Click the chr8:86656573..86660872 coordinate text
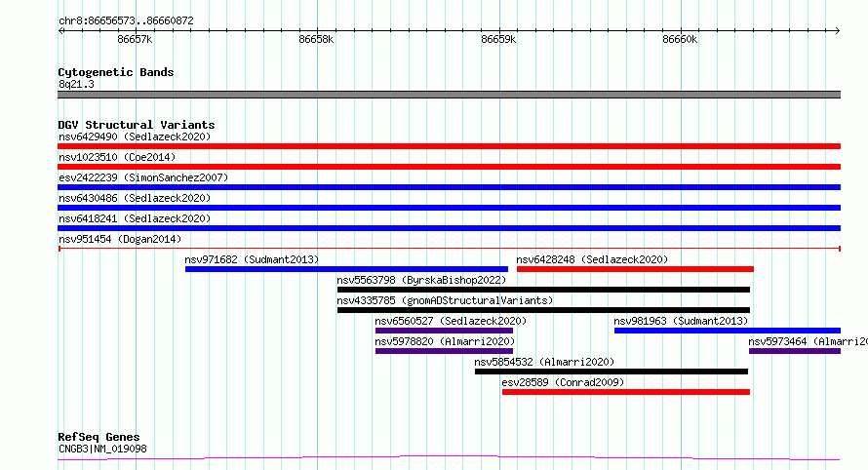868x470 pixels. [x=126, y=21]
